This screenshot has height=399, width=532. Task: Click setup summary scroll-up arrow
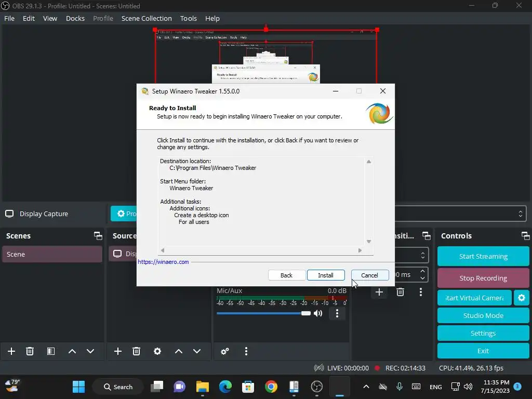click(x=369, y=162)
